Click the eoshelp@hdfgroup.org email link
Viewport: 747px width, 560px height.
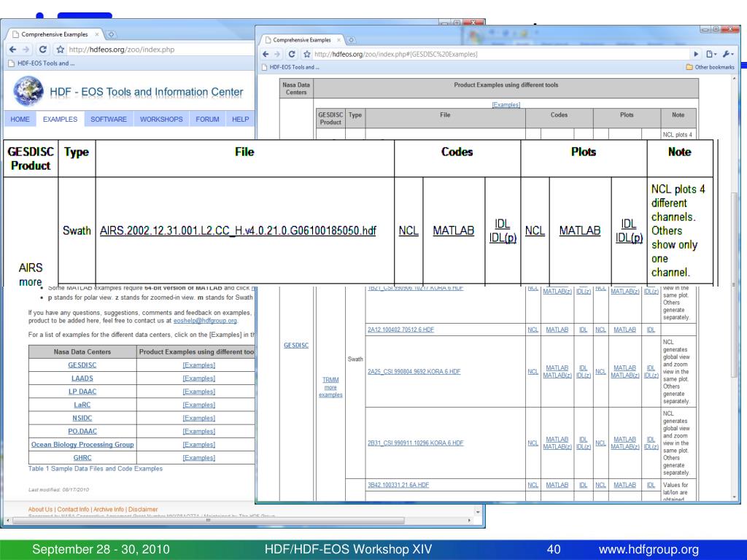point(205,321)
